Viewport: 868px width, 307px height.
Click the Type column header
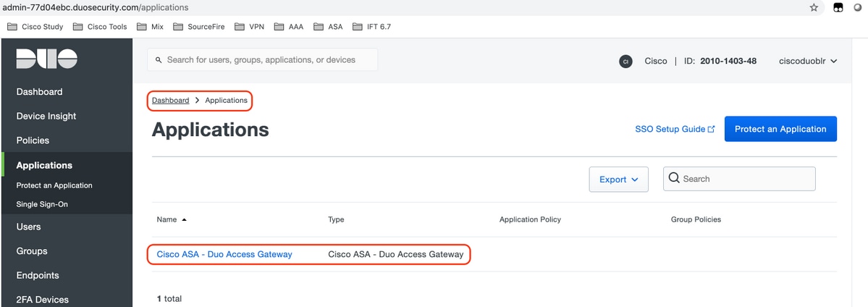pyautogui.click(x=336, y=219)
